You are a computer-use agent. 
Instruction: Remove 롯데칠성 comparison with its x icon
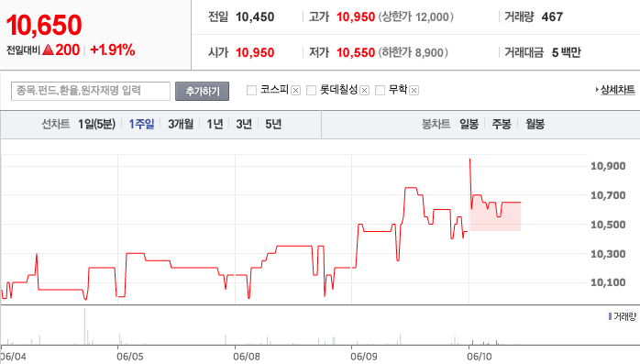[x=365, y=91]
